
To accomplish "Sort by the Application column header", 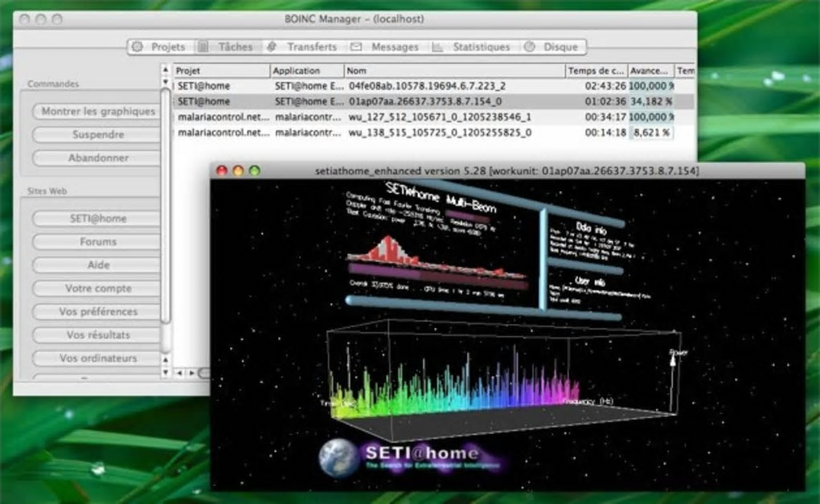I will [x=307, y=71].
